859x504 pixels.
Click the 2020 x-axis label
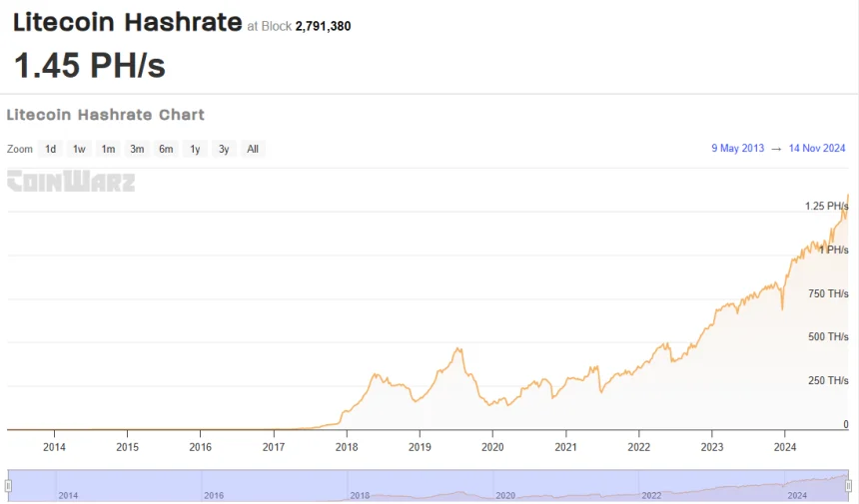492,446
